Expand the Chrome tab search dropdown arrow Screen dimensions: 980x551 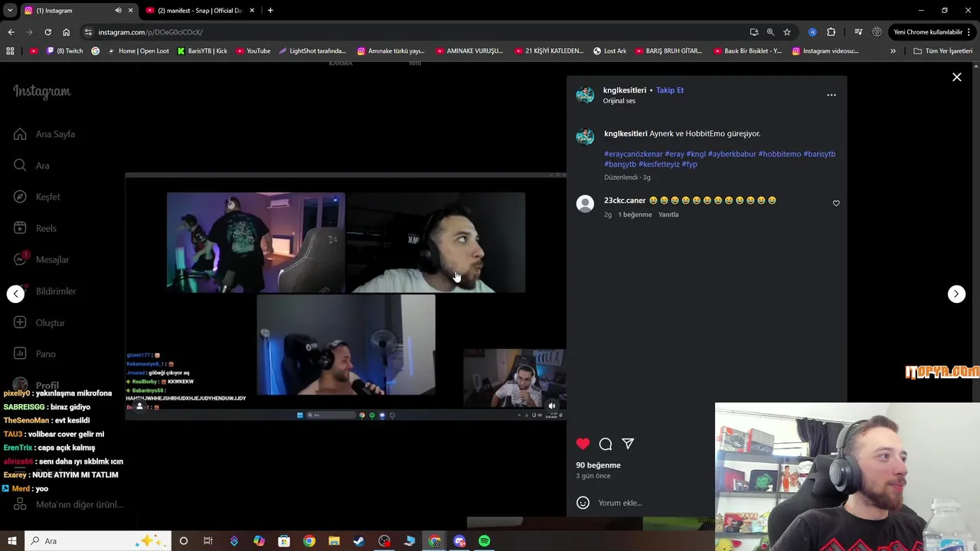click(x=10, y=11)
